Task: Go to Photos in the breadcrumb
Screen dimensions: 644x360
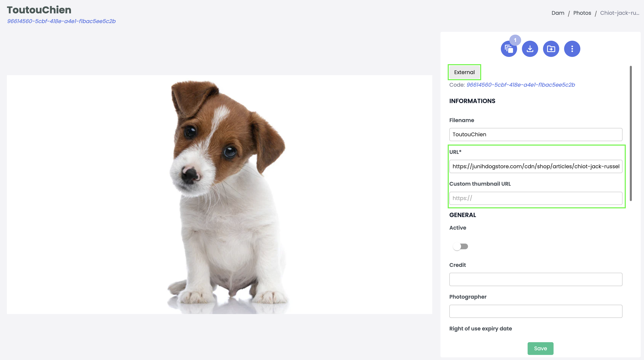Action: 582,13
